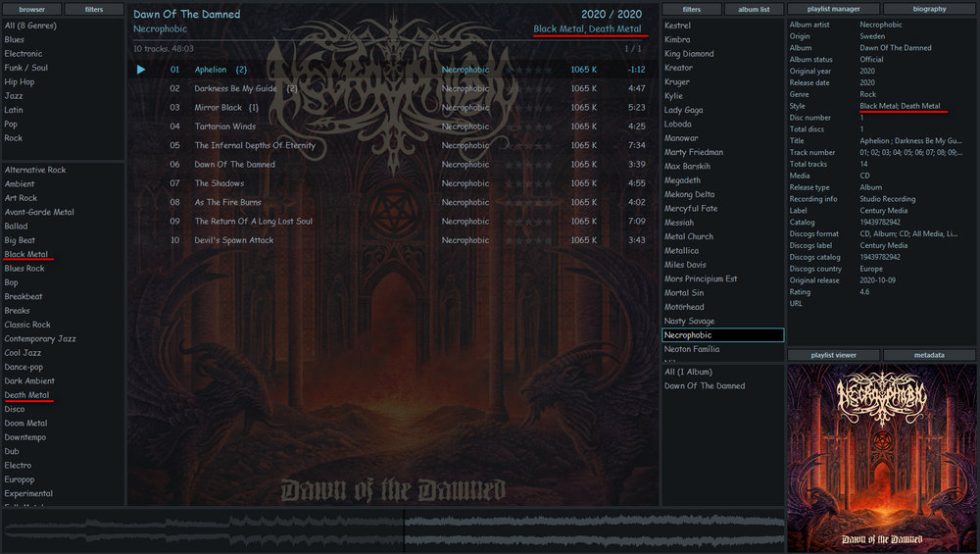Select the Doom Metal style
Screen dimensions: 980x554
pyautogui.click(x=25, y=424)
